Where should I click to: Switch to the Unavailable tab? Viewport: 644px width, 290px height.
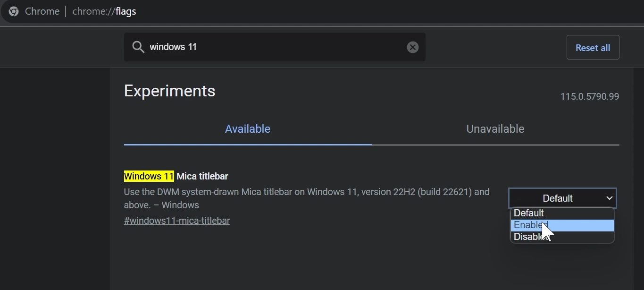click(x=495, y=128)
